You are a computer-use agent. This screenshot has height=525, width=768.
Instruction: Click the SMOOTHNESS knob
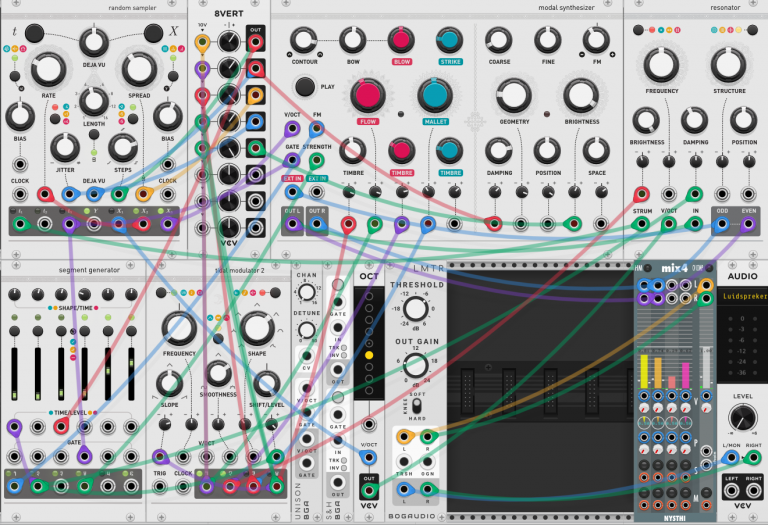(218, 374)
